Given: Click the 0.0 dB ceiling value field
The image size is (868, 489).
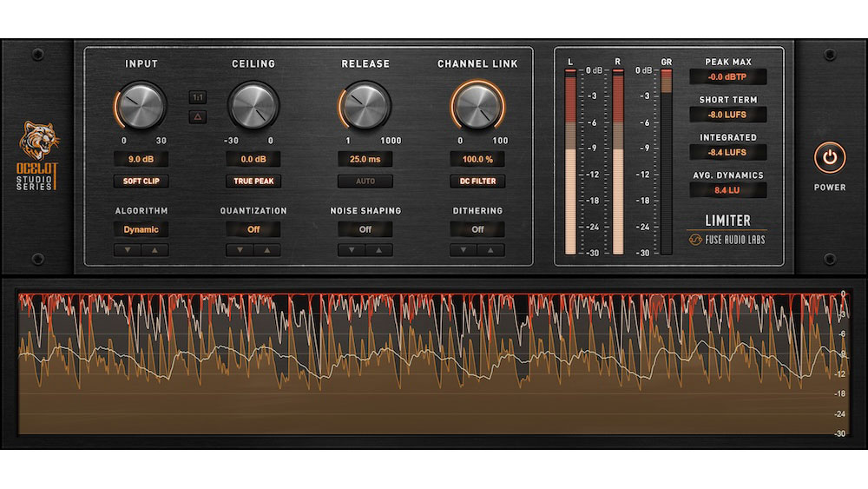Looking at the screenshot, I should pyautogui.click(x=253, y=159).
